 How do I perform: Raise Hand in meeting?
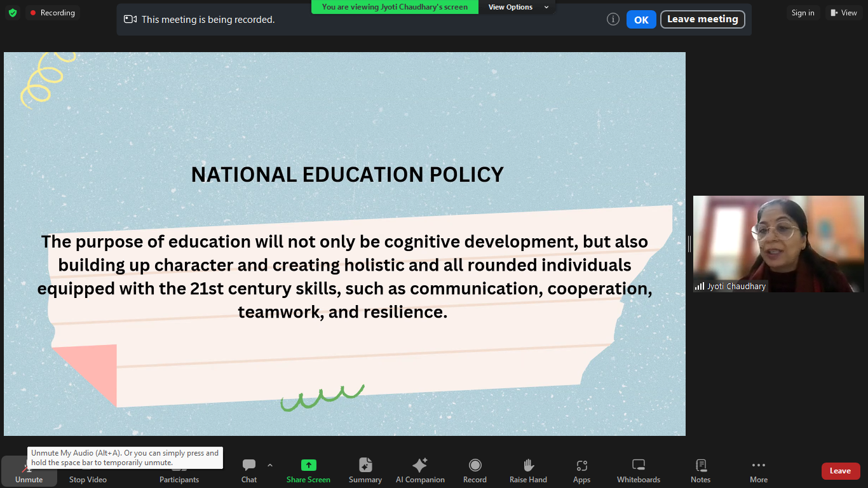point(528,471)
